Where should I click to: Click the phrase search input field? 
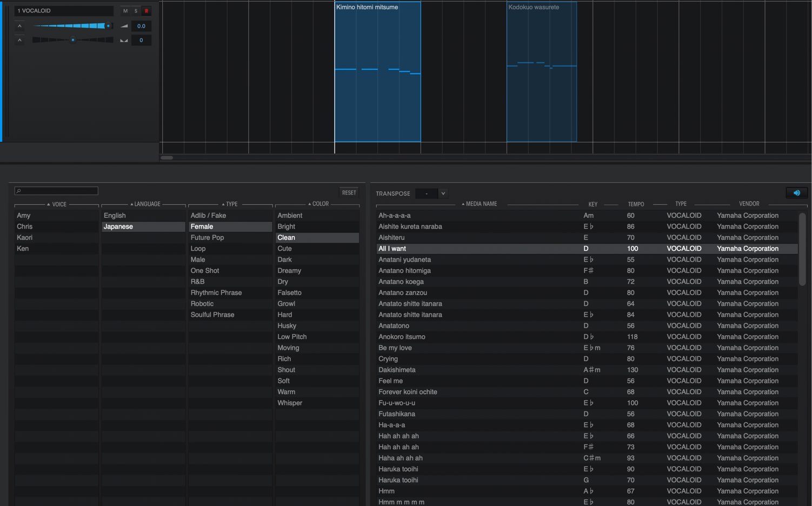[56, 191]
